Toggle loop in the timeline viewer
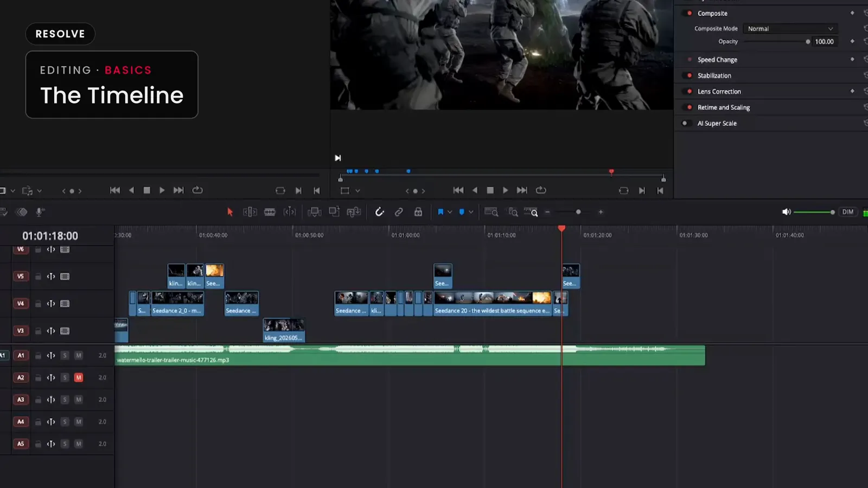 point(541,190)
